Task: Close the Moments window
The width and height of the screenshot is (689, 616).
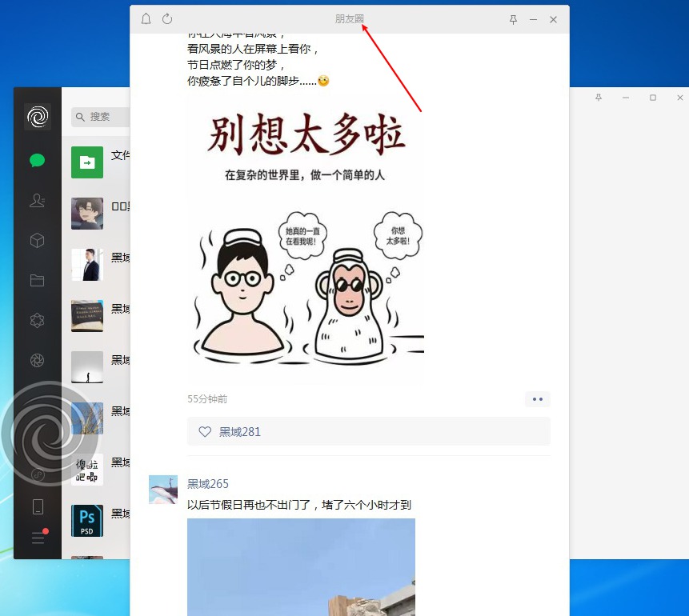Action: click(x=553, y=19)
